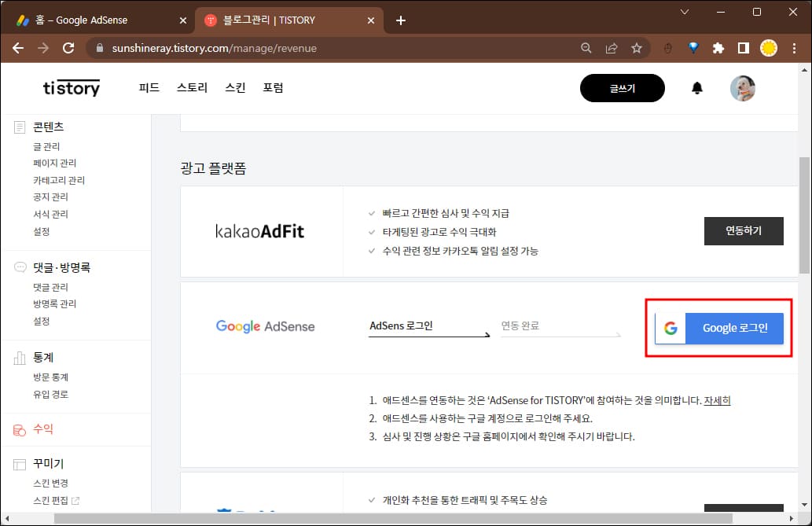
Task: Close the Google AdSense tab
Action: (183, 20)
